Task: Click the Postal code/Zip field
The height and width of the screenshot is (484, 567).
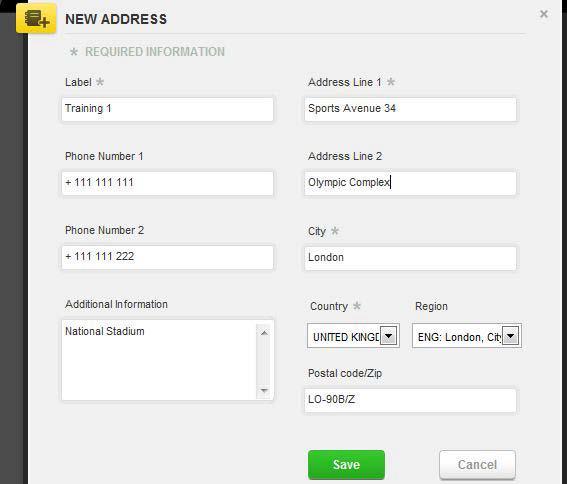Action: (410, 400)
